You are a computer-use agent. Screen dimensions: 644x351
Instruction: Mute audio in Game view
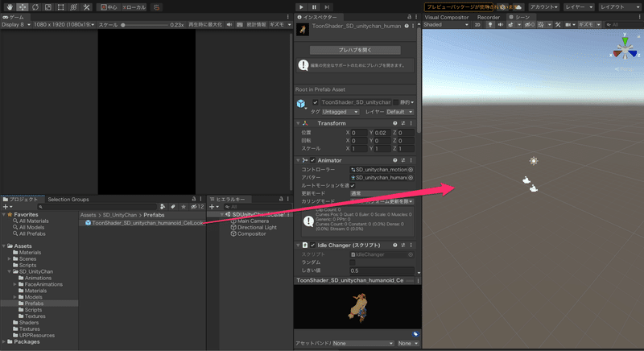tap(229, 25)
